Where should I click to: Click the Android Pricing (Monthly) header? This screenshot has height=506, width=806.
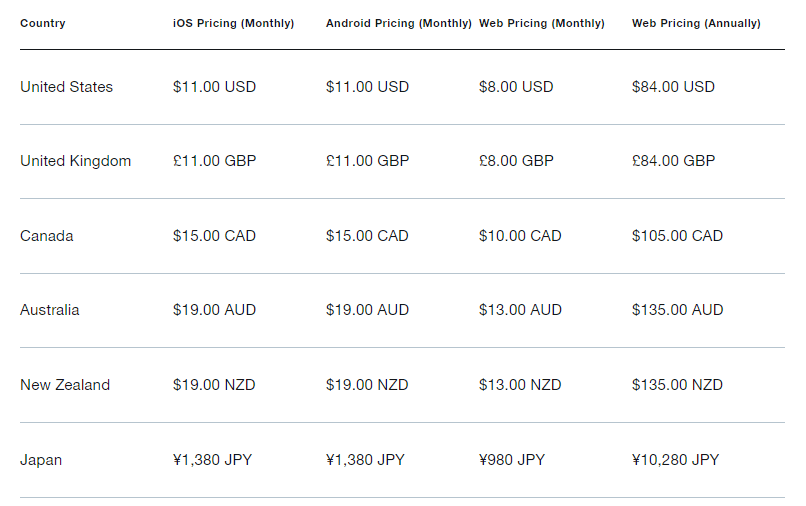pyautogui.click(x=398, y=23)
